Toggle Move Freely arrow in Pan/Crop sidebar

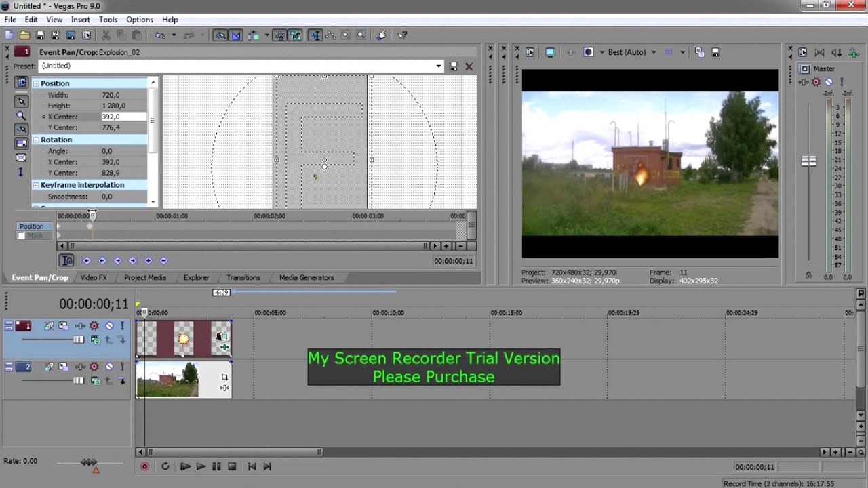tap(21, 173)
